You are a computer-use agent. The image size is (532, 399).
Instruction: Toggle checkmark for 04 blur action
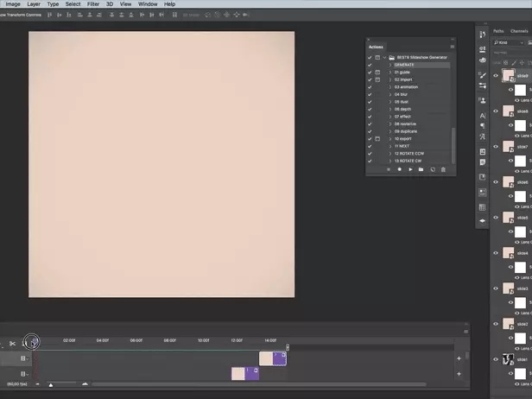click(x=370, y=94)
